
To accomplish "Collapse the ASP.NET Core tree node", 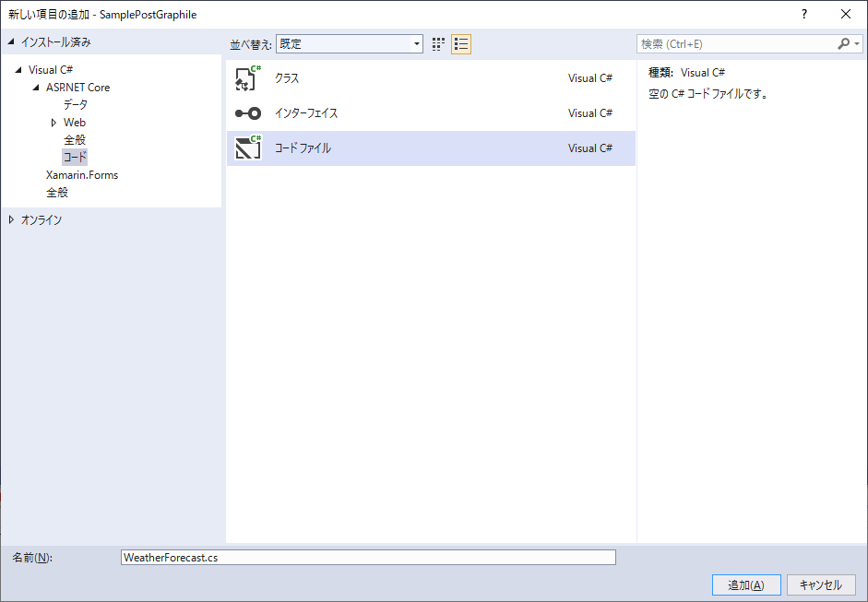I will [x=36, y=88].
